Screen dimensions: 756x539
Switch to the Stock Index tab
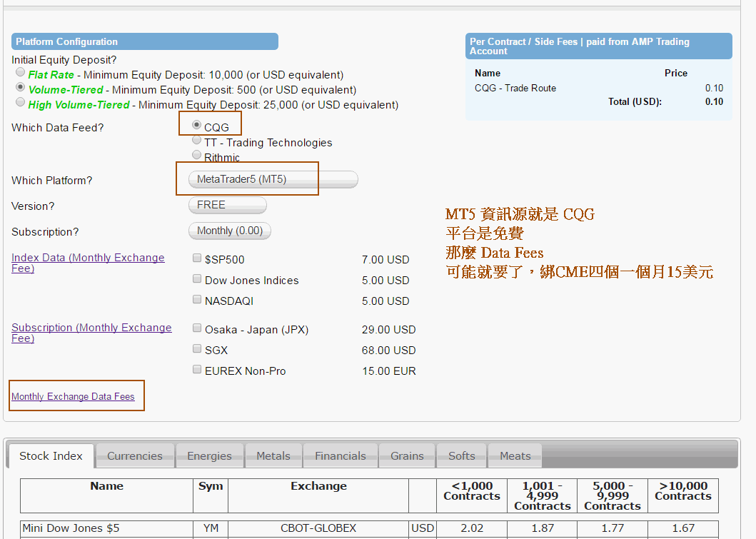51,456
